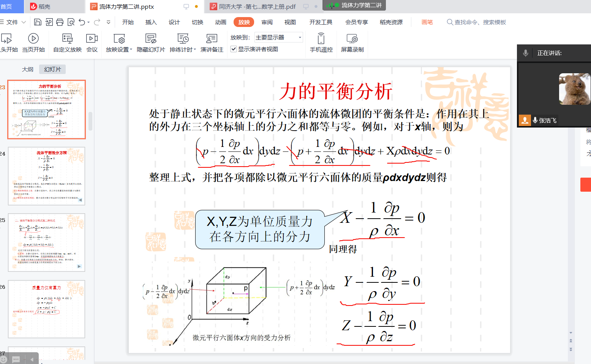Click the command search box 查找命令
The width and height of the screenshot is (591, 364).
(x=480, y=22)
